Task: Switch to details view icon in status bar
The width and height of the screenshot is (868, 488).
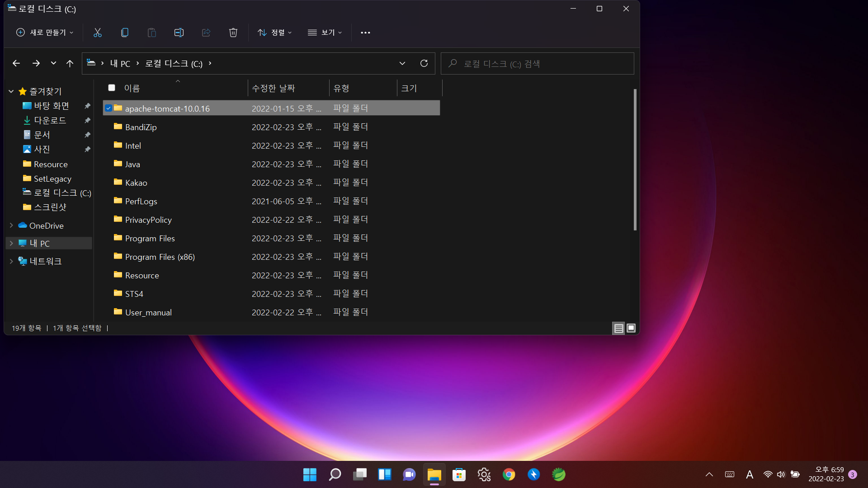Action: pyautogui.click(x=618, y=328)
